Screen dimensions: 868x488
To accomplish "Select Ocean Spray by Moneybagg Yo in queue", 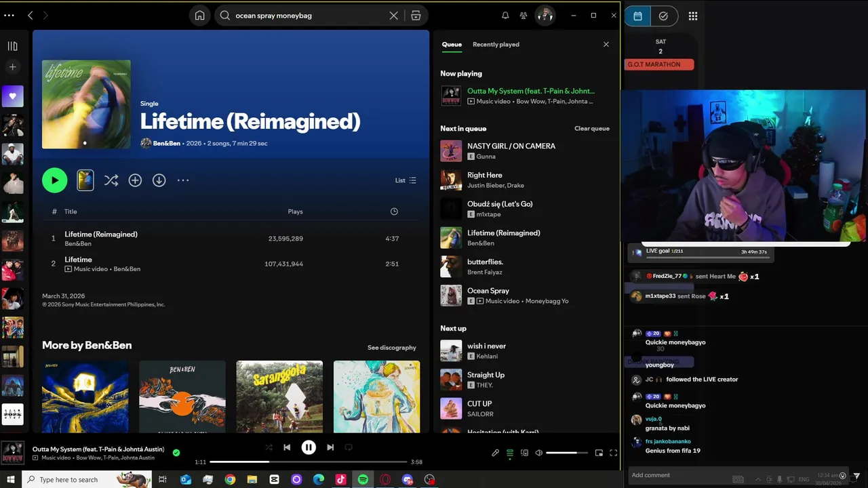I will [525, 296].
